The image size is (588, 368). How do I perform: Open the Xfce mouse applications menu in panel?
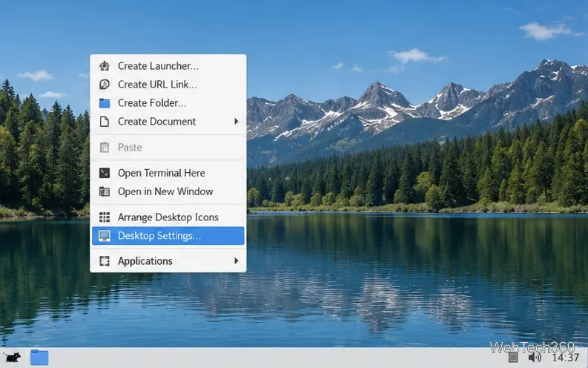(12, 358)
